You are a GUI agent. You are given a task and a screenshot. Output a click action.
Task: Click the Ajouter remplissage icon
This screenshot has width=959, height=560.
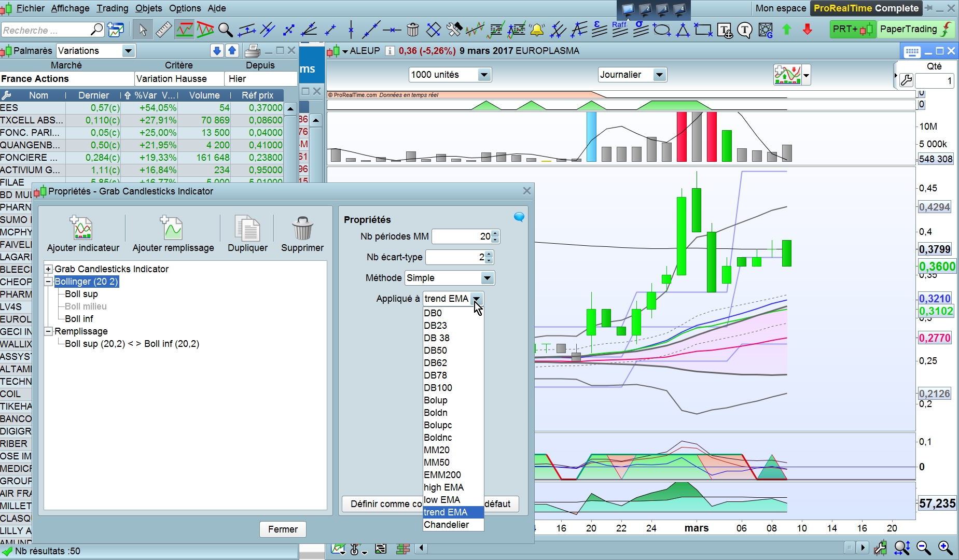click(172, 228)
